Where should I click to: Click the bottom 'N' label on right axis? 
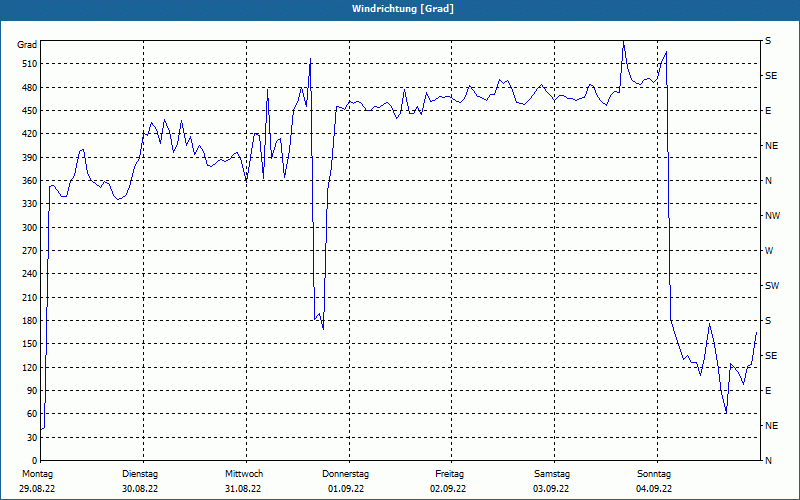tap(768, 461)
